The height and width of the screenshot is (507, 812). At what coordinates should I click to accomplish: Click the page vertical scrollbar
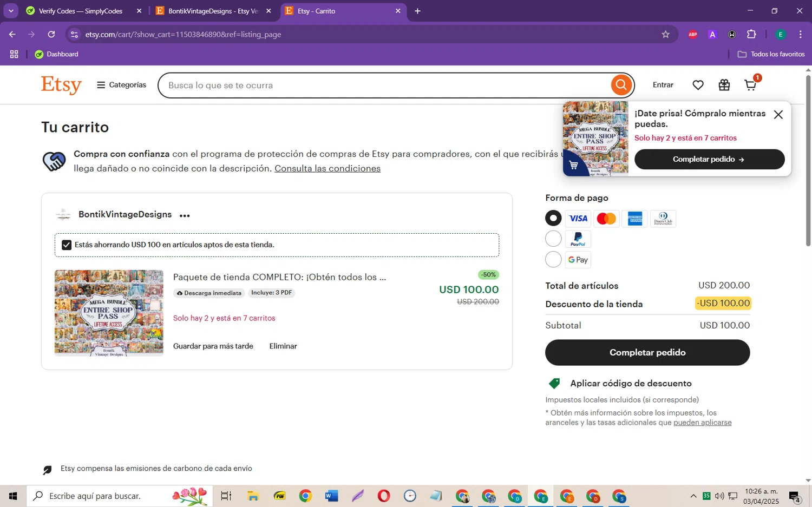(x=808, y=161)
